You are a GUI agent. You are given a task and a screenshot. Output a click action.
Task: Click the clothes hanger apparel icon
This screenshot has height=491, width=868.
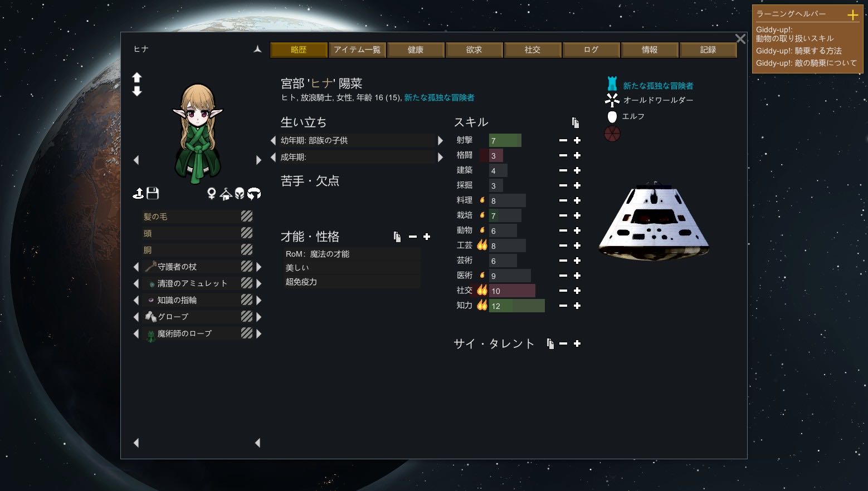tap(226, 193)
